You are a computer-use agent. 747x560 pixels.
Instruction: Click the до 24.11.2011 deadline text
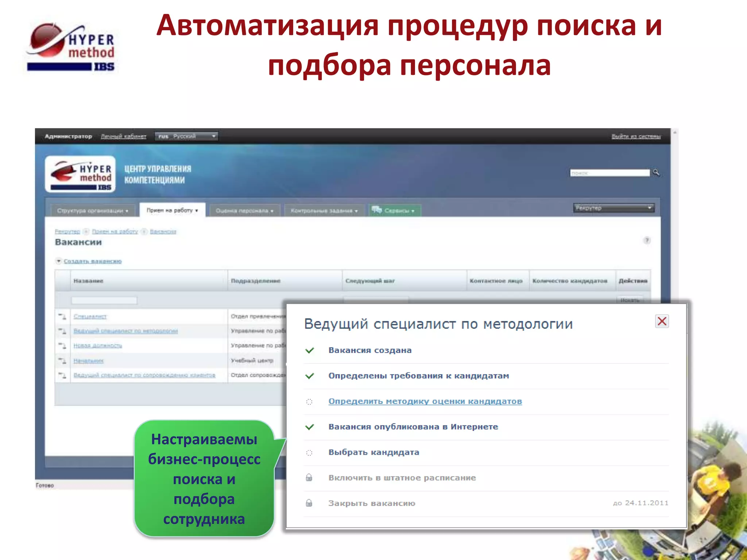640,503
